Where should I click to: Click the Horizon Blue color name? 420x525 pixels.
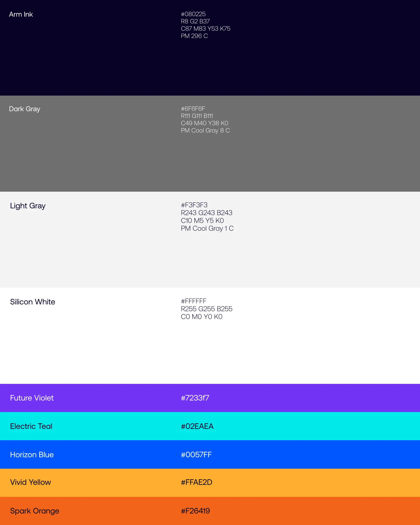tap(32, 455)
